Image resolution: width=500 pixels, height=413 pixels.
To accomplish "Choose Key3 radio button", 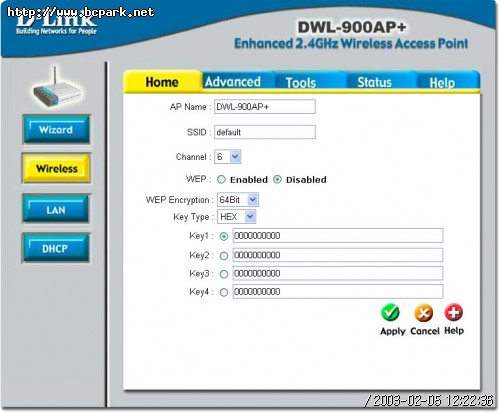I will [x=224, y=274].
